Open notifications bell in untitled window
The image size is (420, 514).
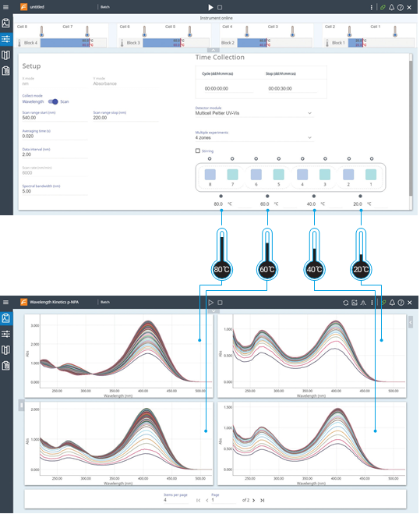(391, 7)
